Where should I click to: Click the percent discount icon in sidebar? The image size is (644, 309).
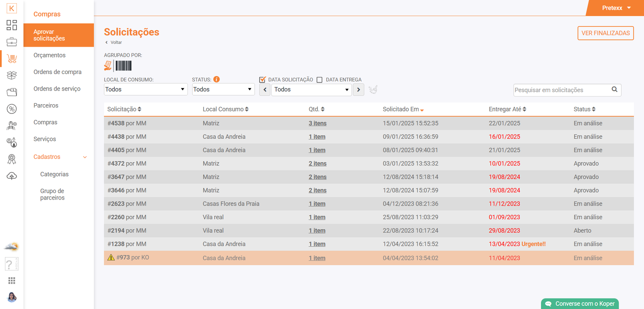click(12, 109)
